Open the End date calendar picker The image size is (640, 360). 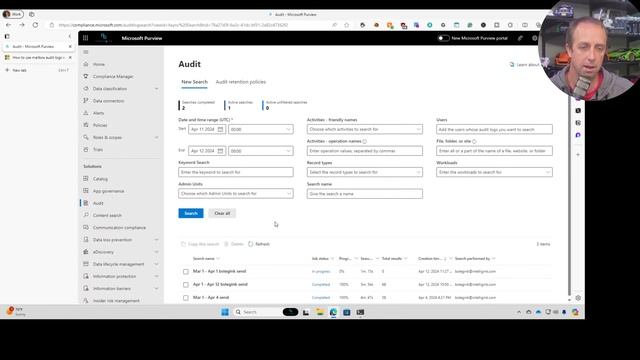coord(220,151)
